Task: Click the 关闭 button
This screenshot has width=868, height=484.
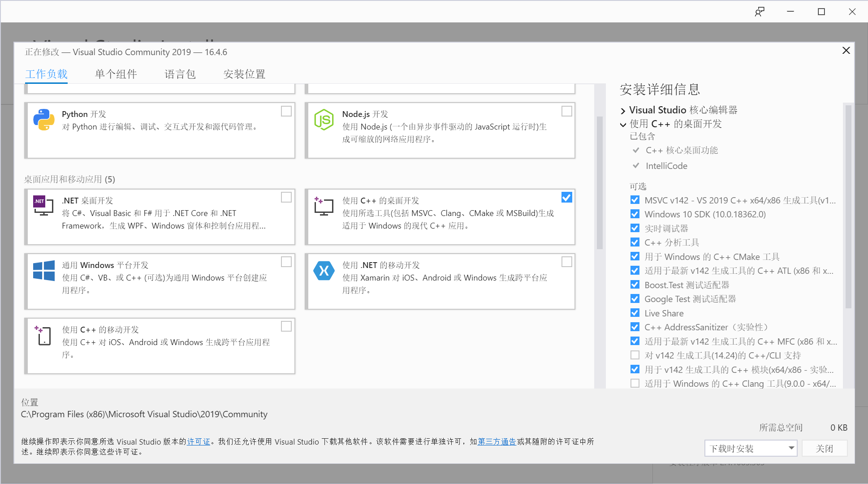Action: click(x=825, y=448)
